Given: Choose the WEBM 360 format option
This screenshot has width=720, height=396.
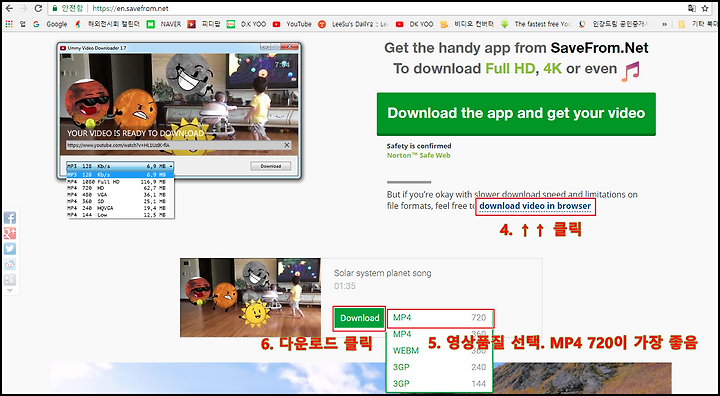Looking at the screenshot, I should [440, 351].
